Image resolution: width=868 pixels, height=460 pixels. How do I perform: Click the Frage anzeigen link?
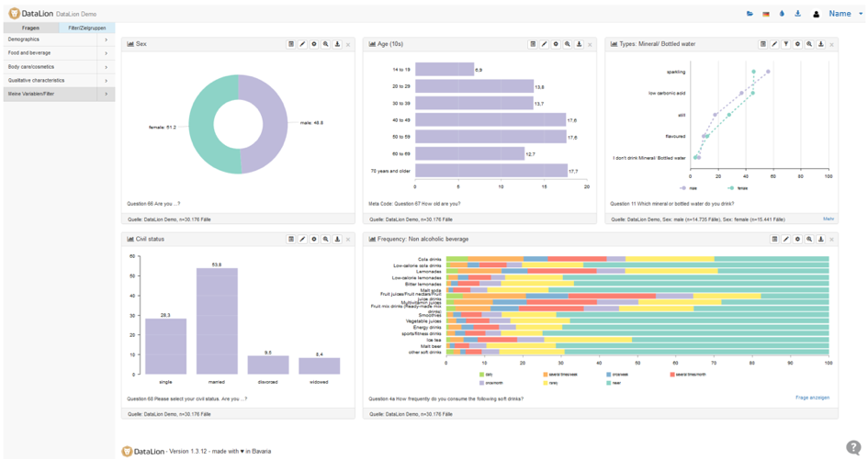click(x=812, y=398)
